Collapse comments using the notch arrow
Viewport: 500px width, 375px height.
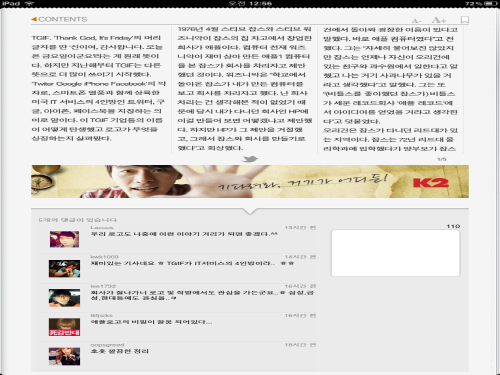coord(250,211)
